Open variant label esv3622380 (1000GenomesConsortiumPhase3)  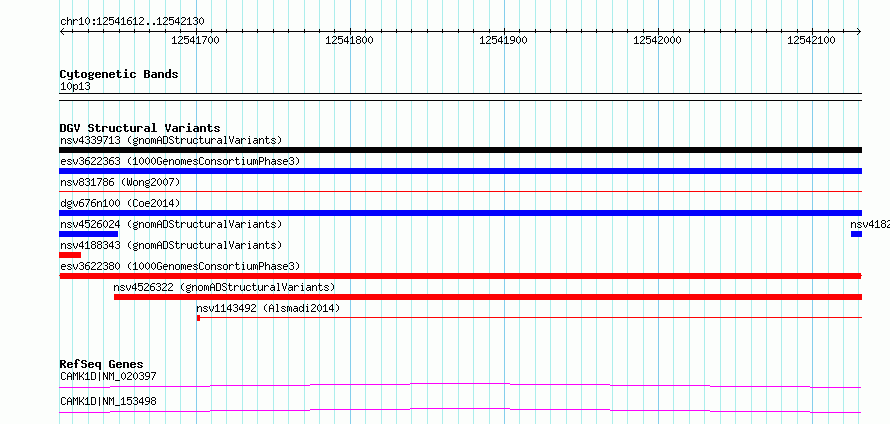(x=180, y=266)
